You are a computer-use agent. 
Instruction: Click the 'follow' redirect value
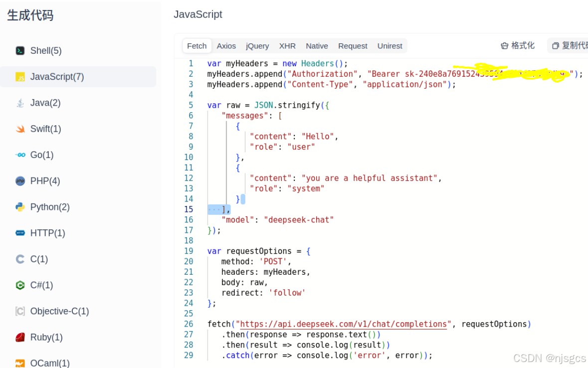pos(287,293)
